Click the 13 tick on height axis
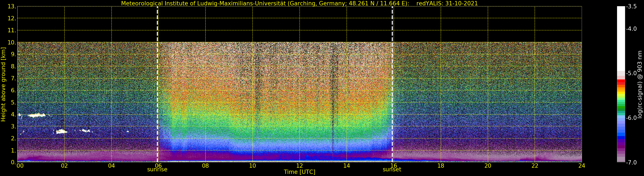Screen dimensions: 644x176 [x=11, y=6]
